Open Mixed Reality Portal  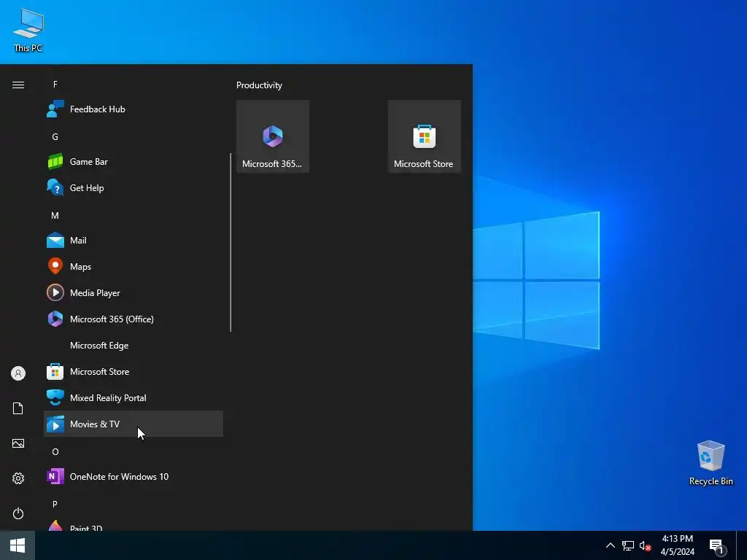pos(133,397)
